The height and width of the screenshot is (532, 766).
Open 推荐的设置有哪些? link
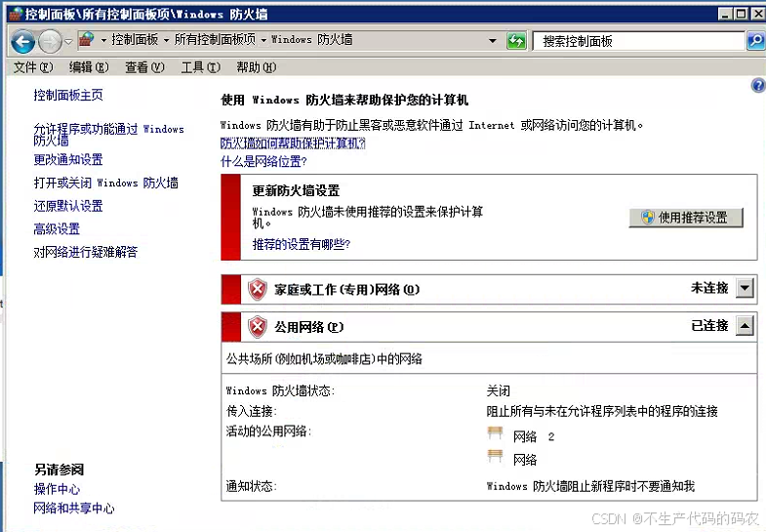tap(301, 244)
